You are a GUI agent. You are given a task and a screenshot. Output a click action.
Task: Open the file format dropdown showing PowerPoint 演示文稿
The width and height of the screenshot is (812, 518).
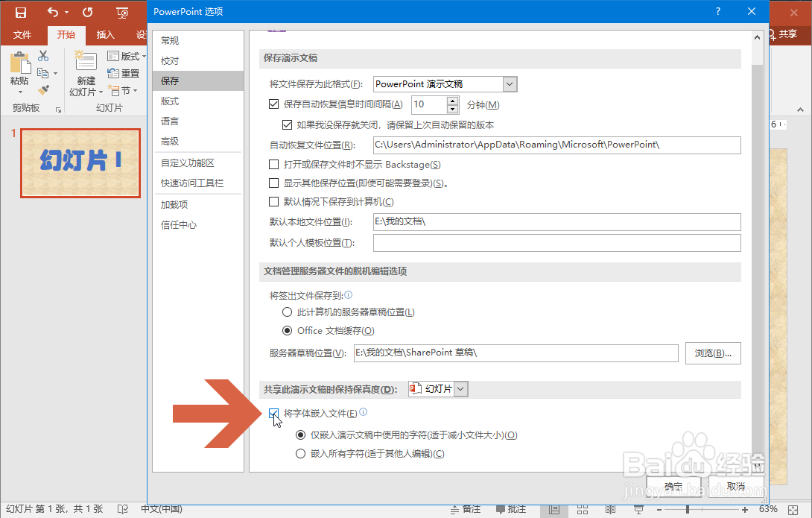(x=509, y=83)
